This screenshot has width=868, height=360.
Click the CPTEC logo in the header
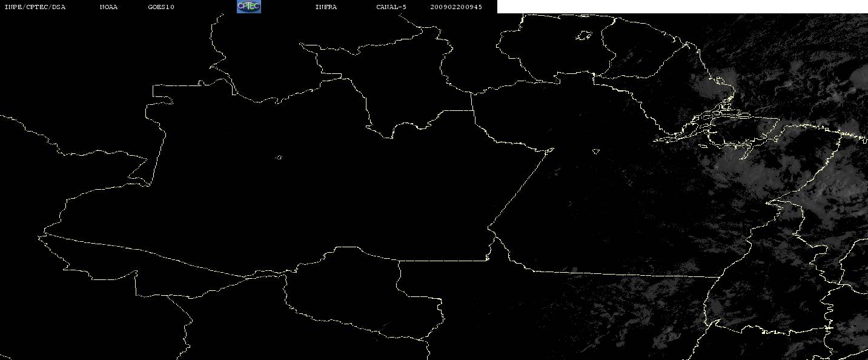[x=248, y=7]
